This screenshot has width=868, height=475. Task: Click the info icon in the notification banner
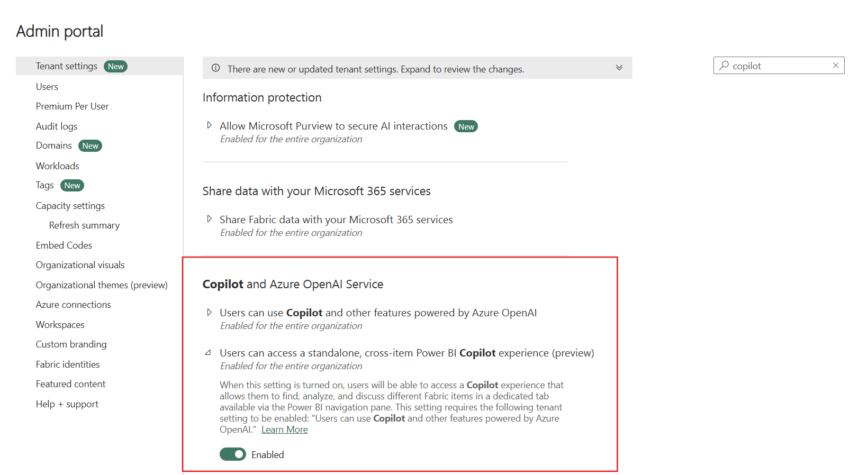coord(216,68)
